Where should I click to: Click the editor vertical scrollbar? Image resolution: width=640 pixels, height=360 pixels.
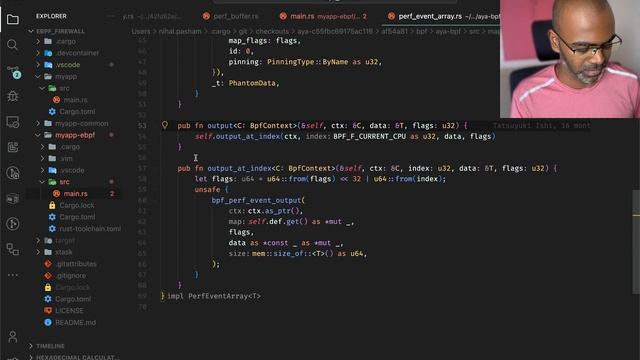coord(636,241)
